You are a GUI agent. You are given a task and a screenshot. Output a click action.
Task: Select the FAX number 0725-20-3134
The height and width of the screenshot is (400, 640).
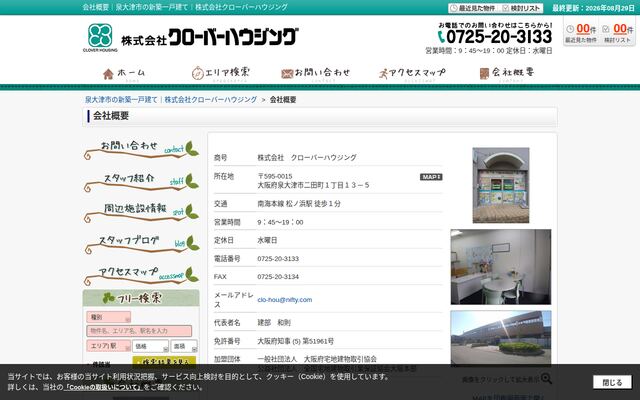(x=278, y=277)
